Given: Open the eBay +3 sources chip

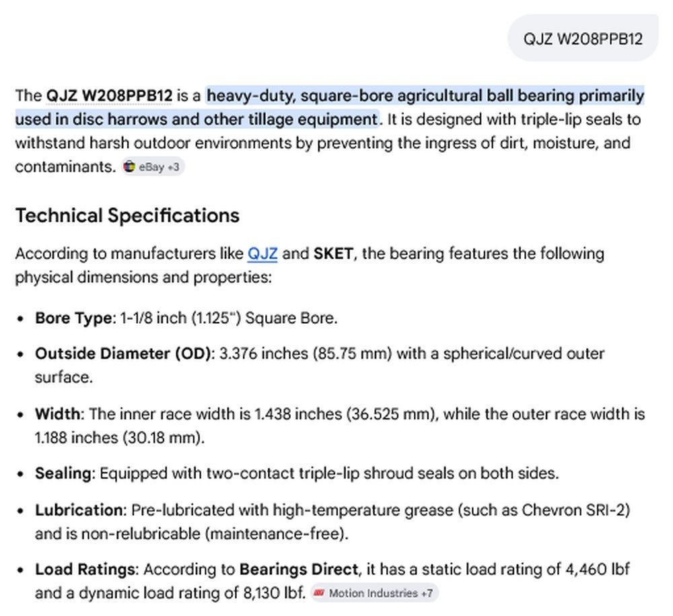Looking at the screenshot, I should click(x=153, y=166).
